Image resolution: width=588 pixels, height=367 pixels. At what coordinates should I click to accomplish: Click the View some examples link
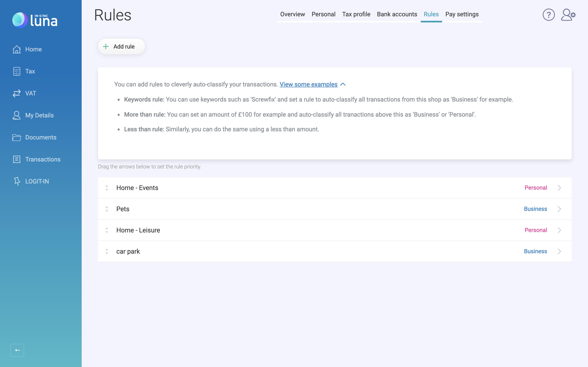pyautogui.click(x=308, y=84)
